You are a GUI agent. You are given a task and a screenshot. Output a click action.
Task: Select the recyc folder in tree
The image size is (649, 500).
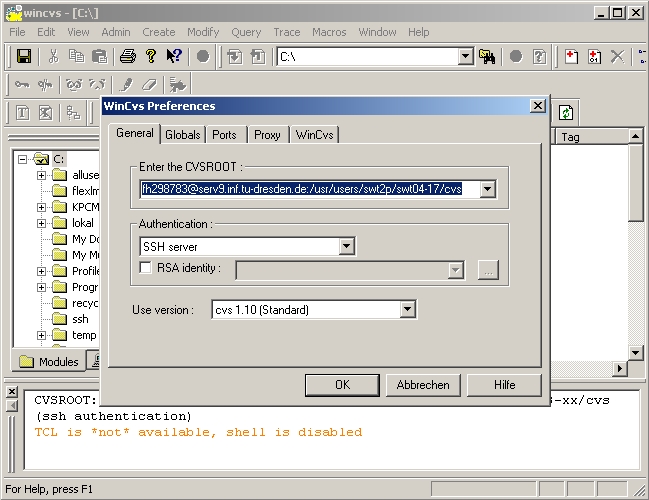[85, 303]
